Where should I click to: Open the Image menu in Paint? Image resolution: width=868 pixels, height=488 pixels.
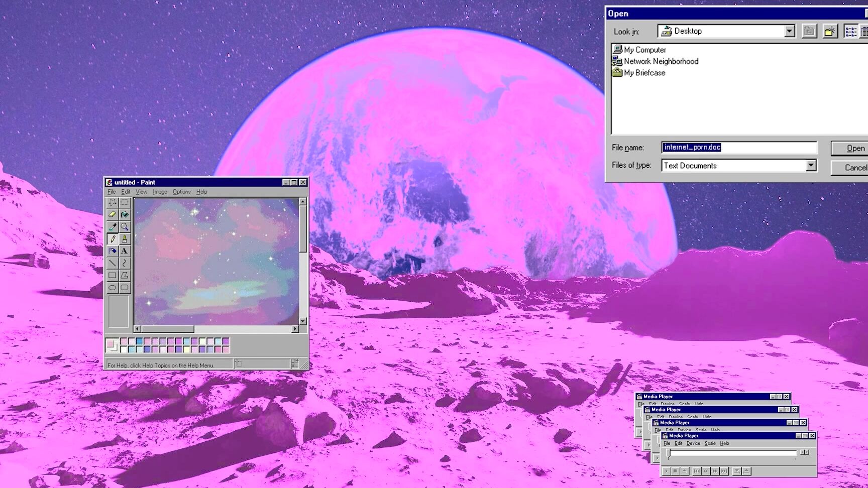[160, 192]
